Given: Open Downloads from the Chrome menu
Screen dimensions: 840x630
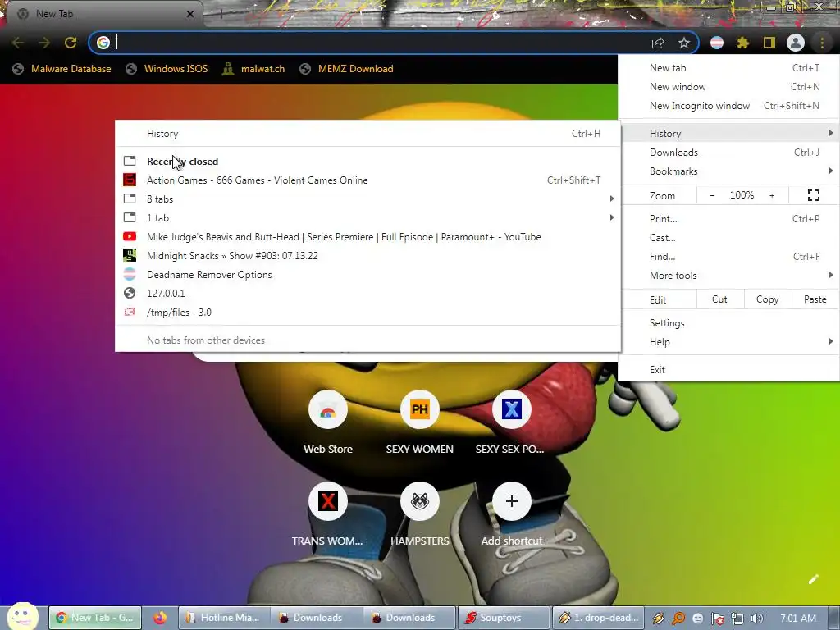Looking at the screenshot, I should pyautogui.click(x=728, y=152).
